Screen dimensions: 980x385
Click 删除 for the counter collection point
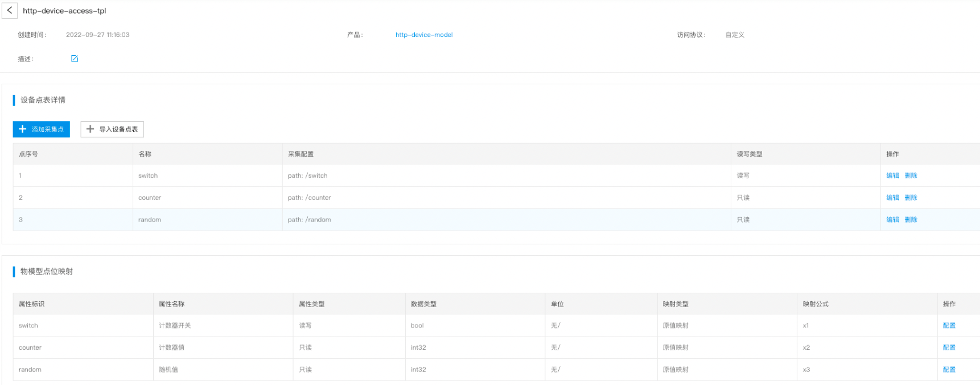click(x=911, y=198)
